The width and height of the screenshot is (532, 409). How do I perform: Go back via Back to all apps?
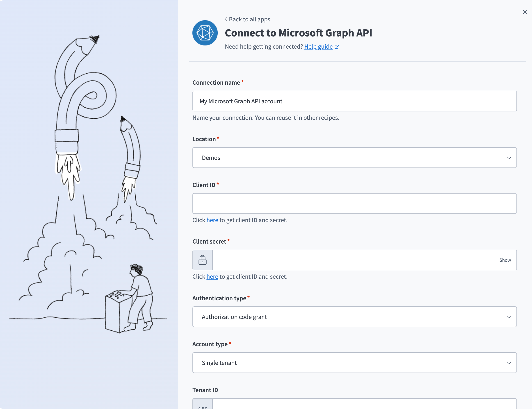click(x=249, y=19)
